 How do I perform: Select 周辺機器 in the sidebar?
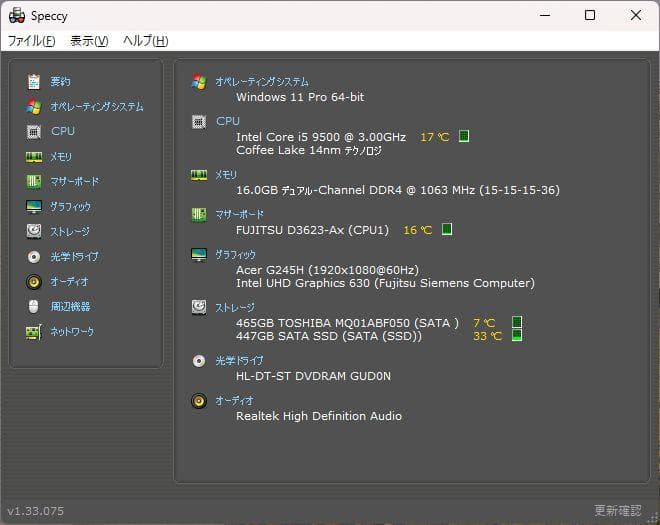point(70,306)
